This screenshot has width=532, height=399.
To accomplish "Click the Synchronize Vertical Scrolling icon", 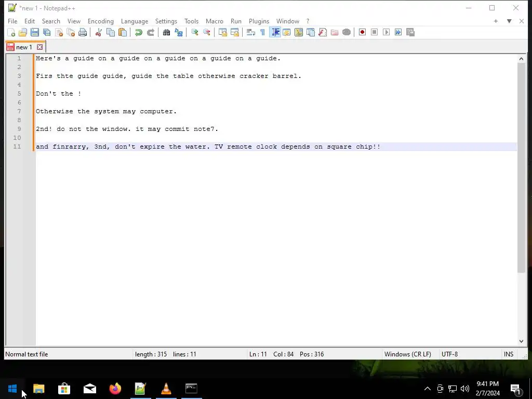I will point(222,32).
